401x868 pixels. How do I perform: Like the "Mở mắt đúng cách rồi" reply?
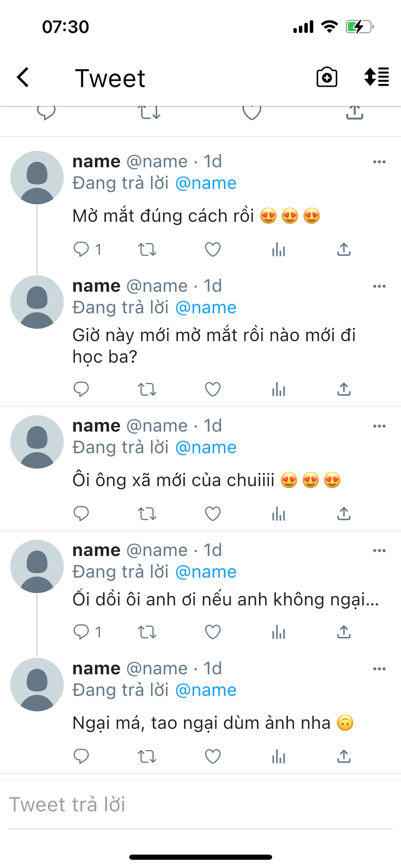pyautogui.click(x=212, y=250)
